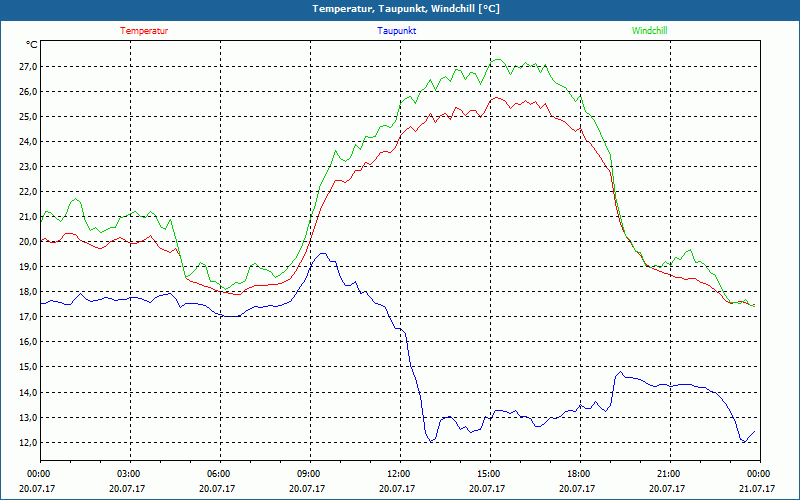Click the dew point peak near 09:30
This screenshot has width=800, height=500.
322,253
